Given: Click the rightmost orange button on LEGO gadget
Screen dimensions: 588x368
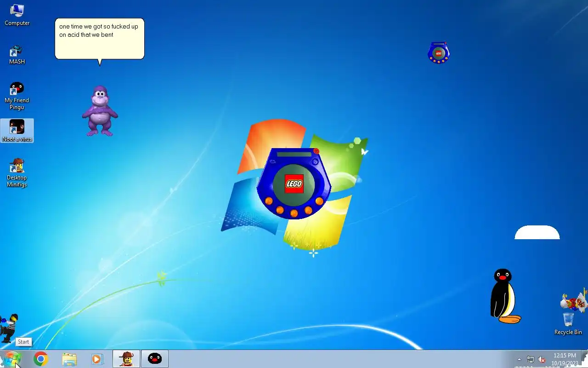Looking at the screenshot, I should [319, 201].
